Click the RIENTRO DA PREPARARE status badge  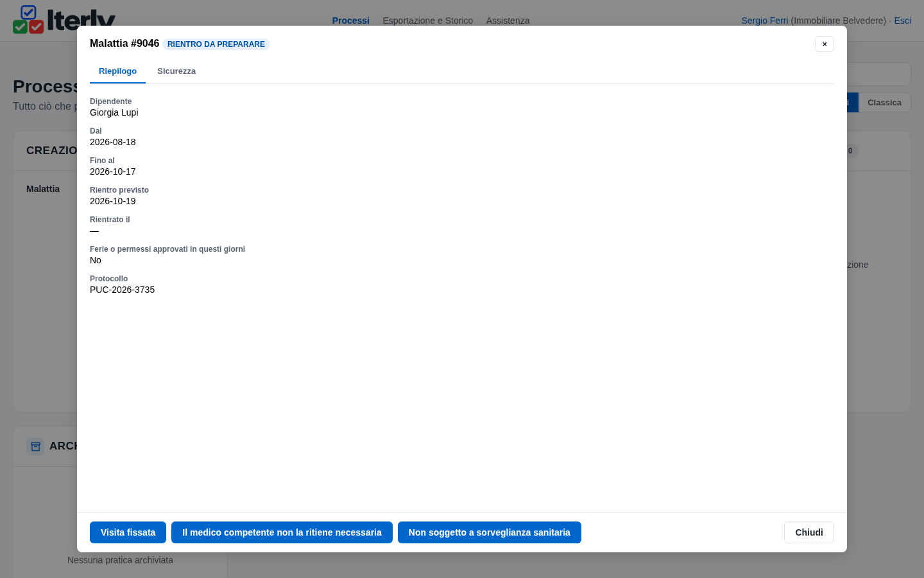pyautogui.click(x=216, y=44)
